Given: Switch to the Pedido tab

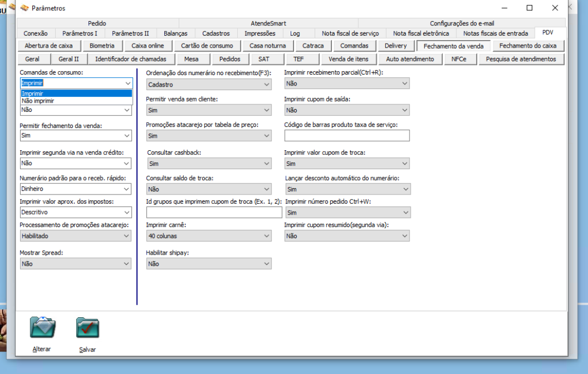Looking at the screenshot, I should 97,24.
